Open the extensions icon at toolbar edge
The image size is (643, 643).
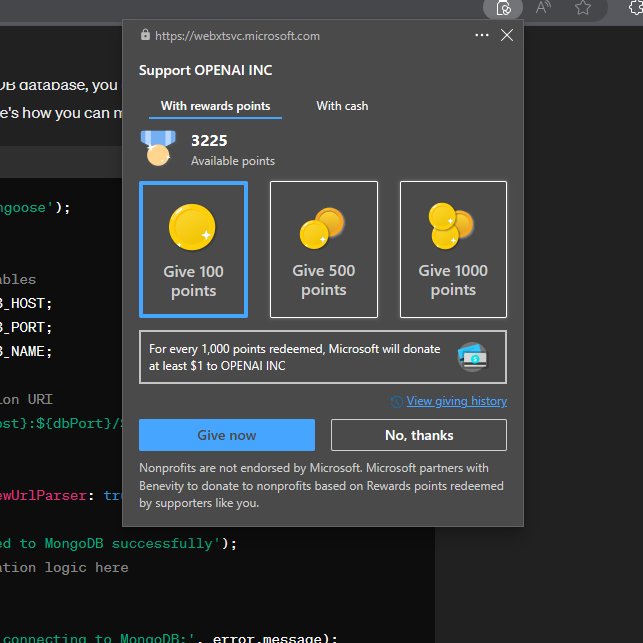[x=636, y=7]
